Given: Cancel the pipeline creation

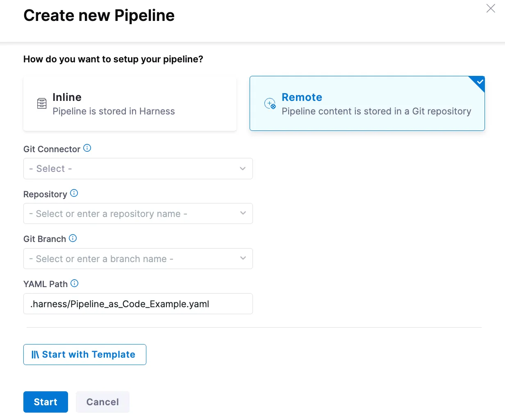Looking at the screenshot, I should pos(102,402).
